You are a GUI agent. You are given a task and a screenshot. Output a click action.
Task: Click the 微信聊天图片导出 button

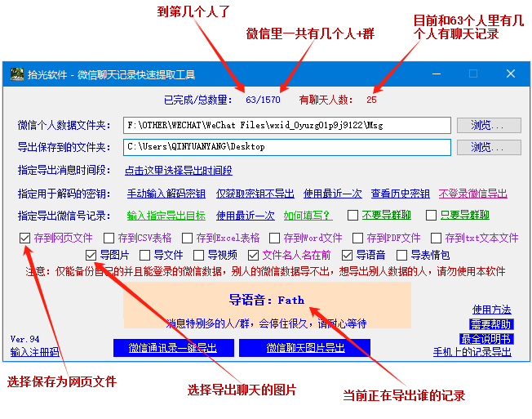click(304, 348)
